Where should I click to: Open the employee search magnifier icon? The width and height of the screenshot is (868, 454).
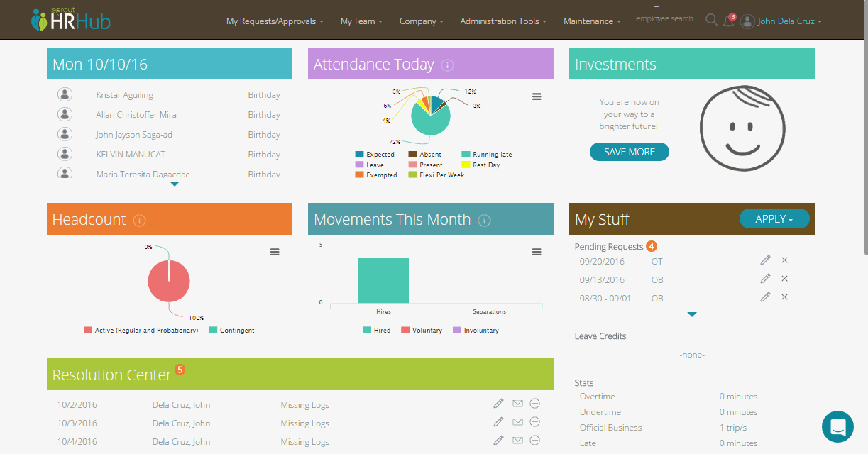[x=711, y=21]
